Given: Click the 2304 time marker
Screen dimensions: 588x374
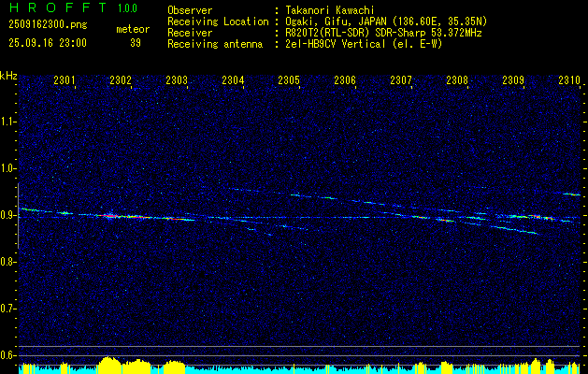Looking at the screenshot, I should tap(233, 80).
